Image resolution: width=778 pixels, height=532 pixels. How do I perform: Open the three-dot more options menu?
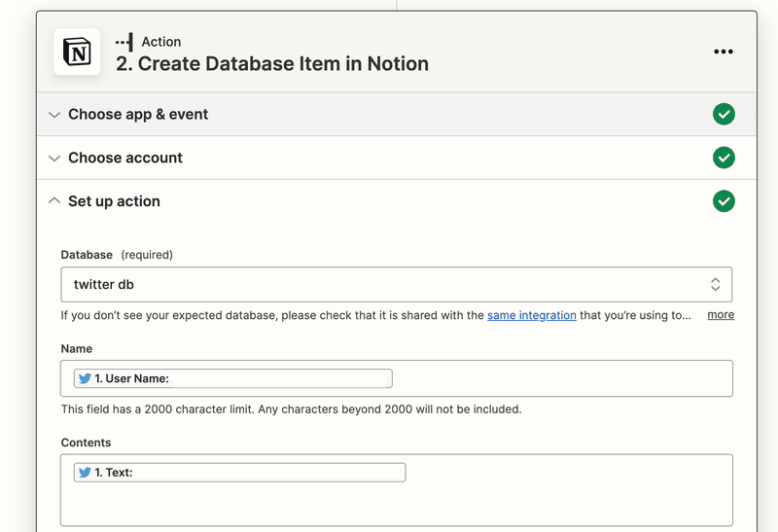(723, 52)
